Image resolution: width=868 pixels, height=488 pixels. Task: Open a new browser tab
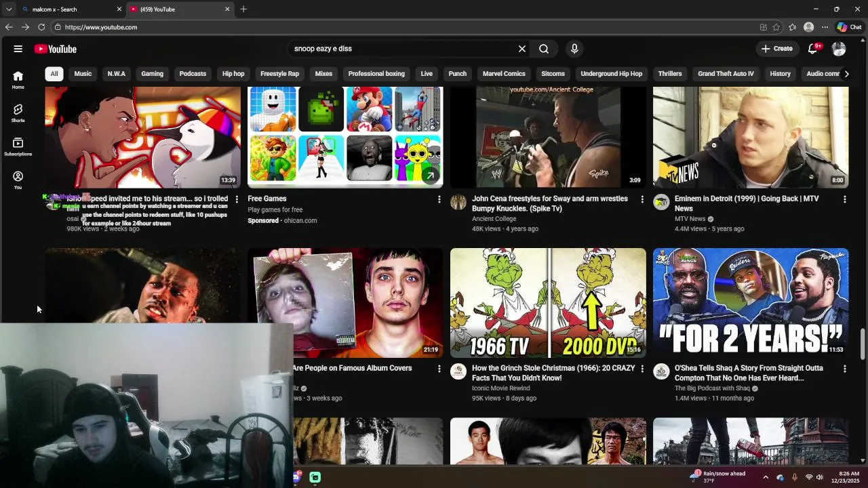243,9
